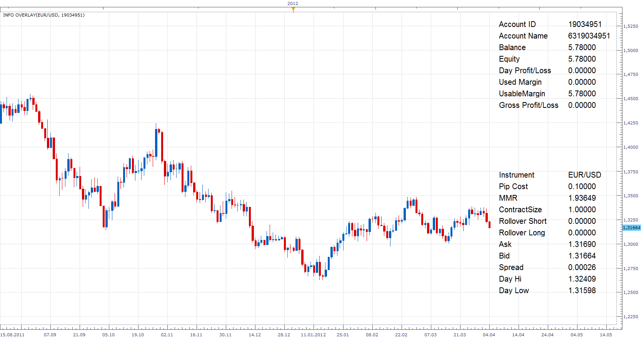Click the 30.11 date axis label
Screen dimensions: 644x339
coord(225,335)
